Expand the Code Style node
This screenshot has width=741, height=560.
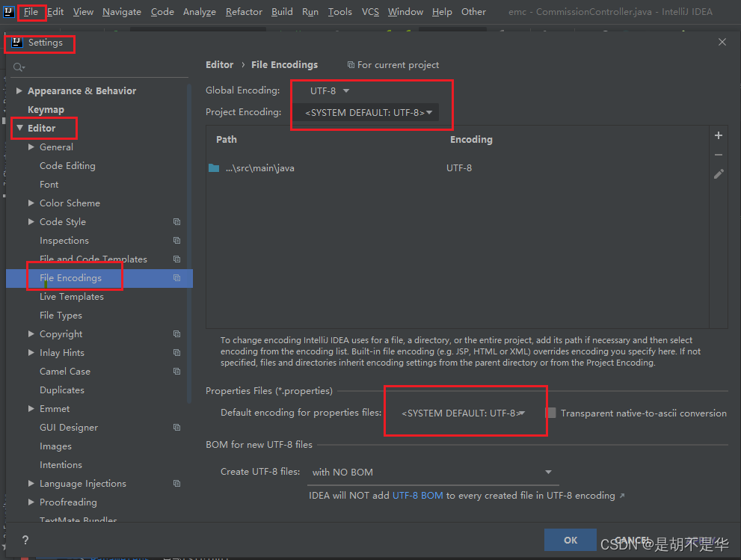click(31, 221)
